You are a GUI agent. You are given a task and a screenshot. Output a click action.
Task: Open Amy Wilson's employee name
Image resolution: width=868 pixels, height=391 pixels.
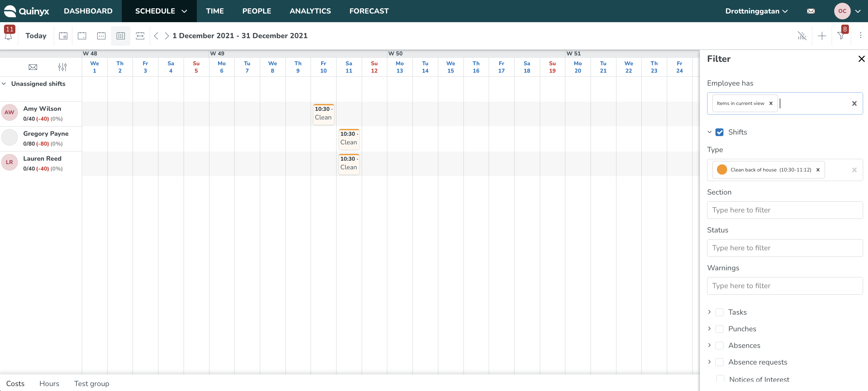pos(42,109)
